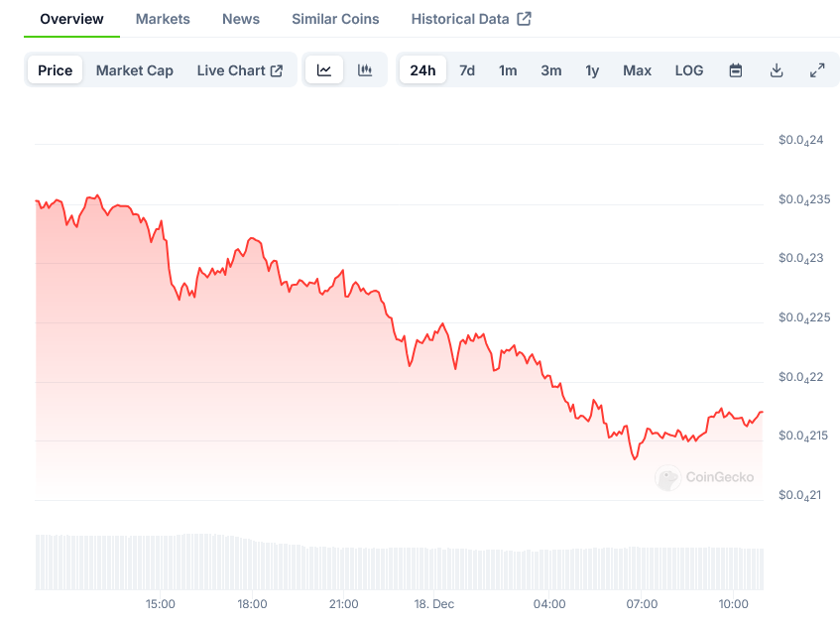Viewport: 840px width, 625px height.
Task: Select the 7d time range
Action: [x=467, y=70]
